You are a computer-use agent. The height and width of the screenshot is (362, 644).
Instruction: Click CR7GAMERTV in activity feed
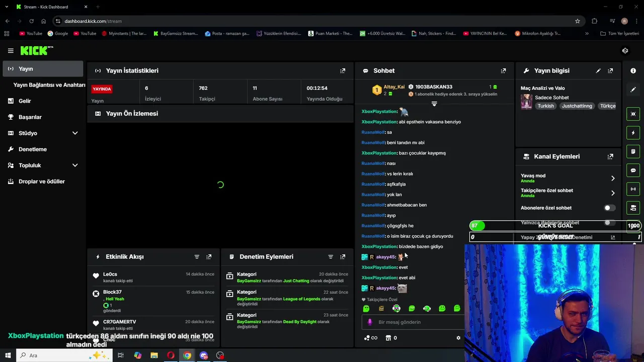119,322
